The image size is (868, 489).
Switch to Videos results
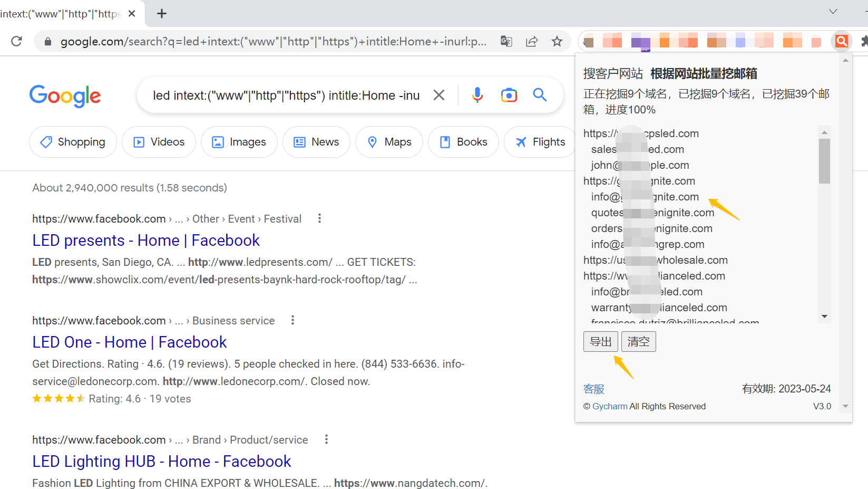coord(159,142)
